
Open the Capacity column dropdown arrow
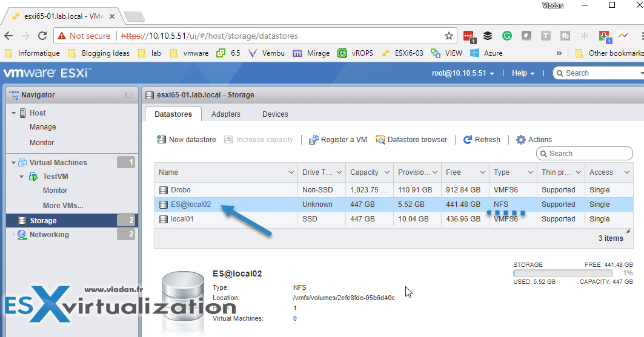click(x=387, y=172)
